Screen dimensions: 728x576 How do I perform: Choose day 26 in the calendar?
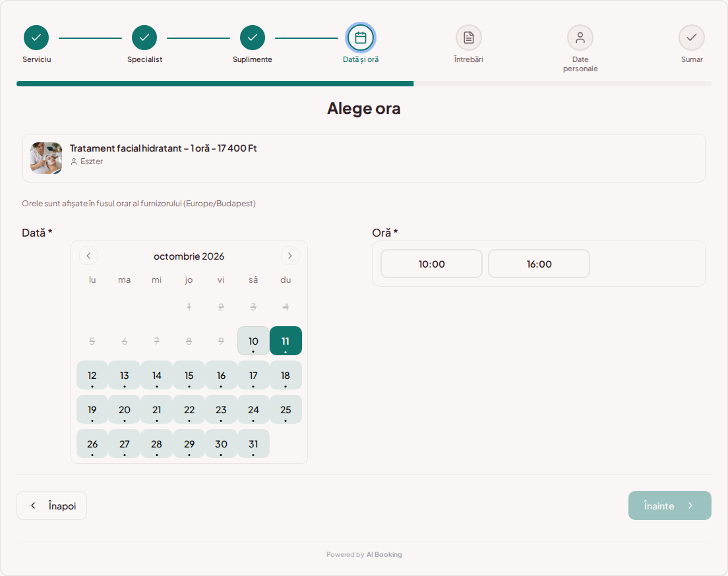[x=92, y=444]
